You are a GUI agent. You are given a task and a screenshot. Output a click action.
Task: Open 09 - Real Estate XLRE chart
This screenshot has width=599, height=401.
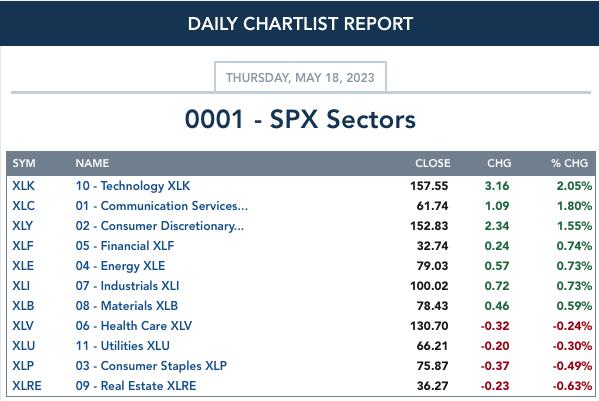pyautogui.click(x=136, y=386)
